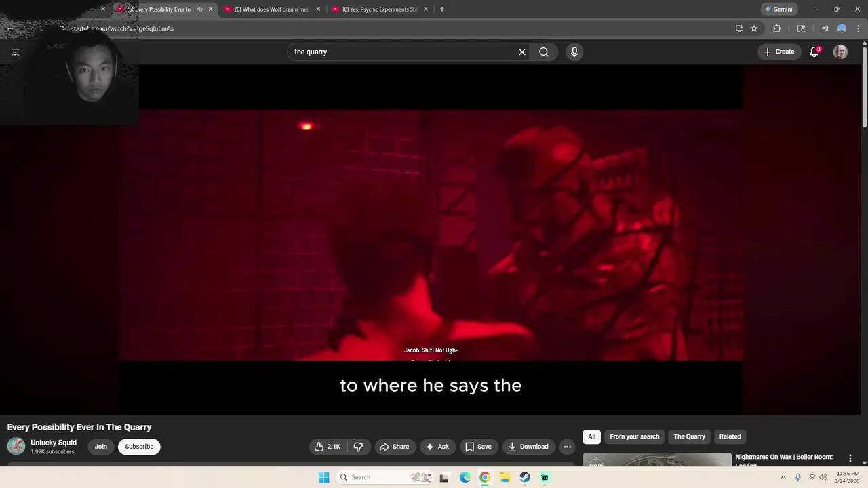Open the Chrome extensions puzzle icon
868x488 pixels.
pyautogui.click(x=777, y=28)
